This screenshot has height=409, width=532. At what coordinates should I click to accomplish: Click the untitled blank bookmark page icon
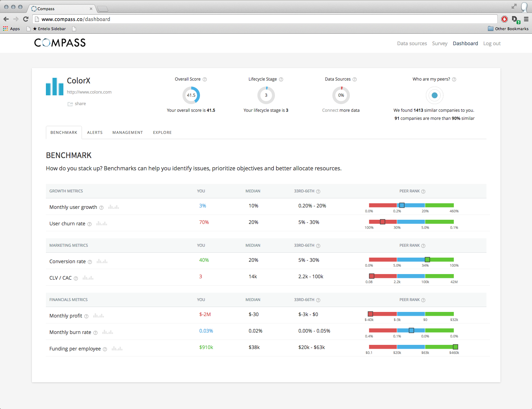[x=74, y=29]
